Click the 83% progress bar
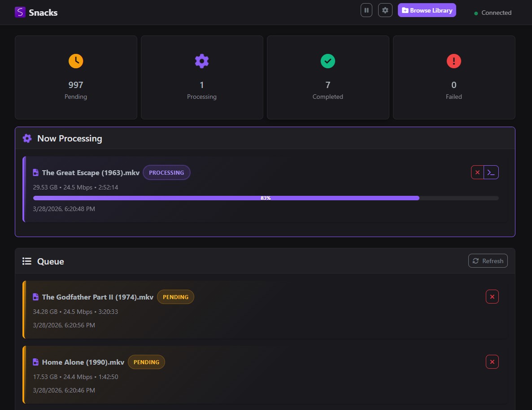Viewport: 532px width, 410px height. [265, 198]
